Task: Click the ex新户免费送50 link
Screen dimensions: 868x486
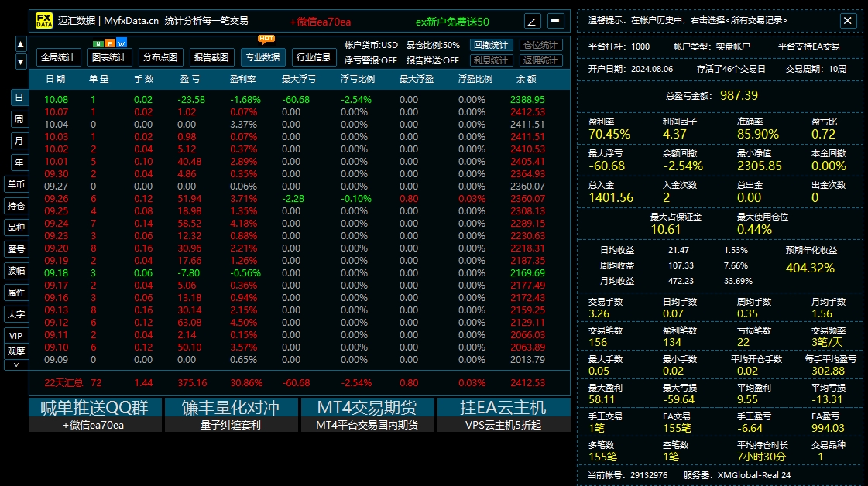Action: 452,22
